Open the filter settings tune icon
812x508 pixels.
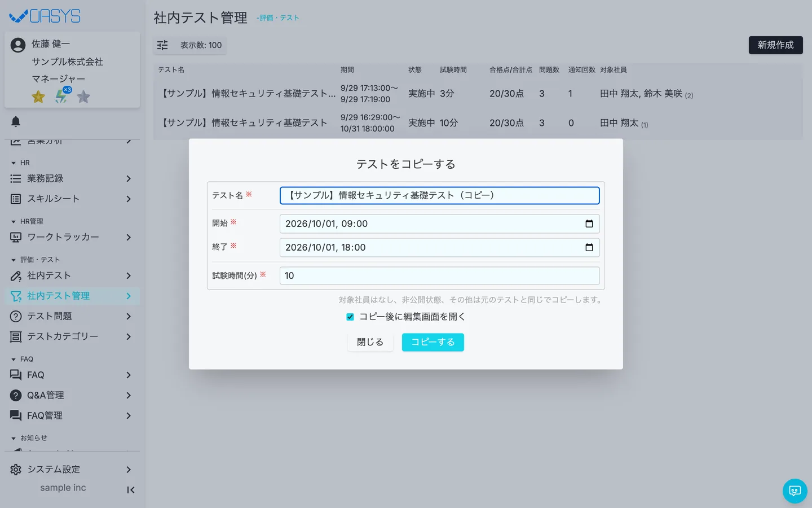pyautogui.click(x=162, y=45)
